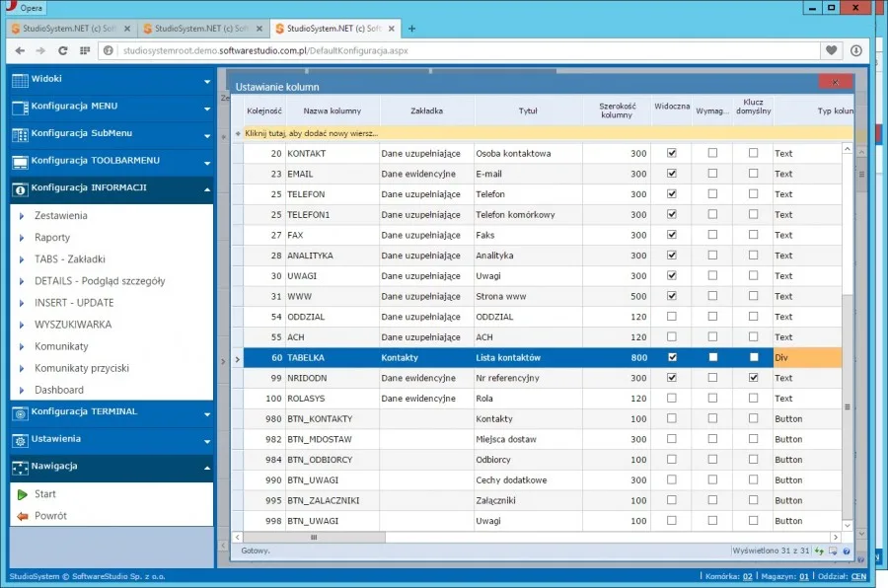Expand the Zestawienia item arrow

pos(22,216)
